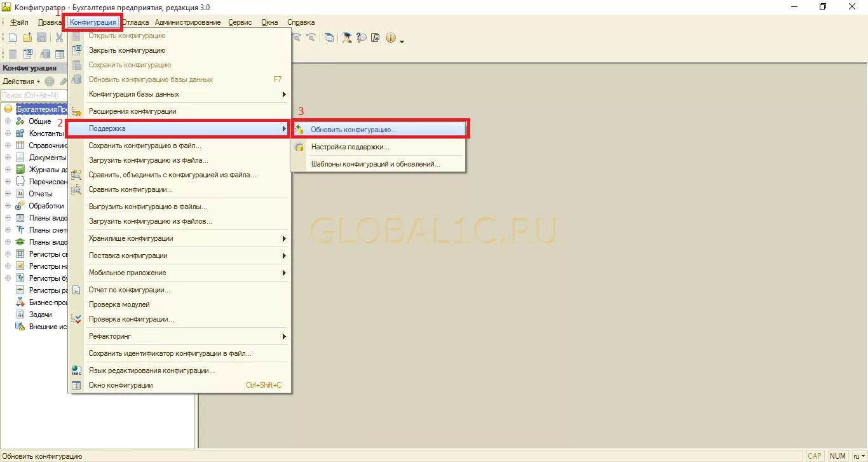Viewport: 868px width, 462px height.
Task: Open the Справка menu
Action: [301, 22]
